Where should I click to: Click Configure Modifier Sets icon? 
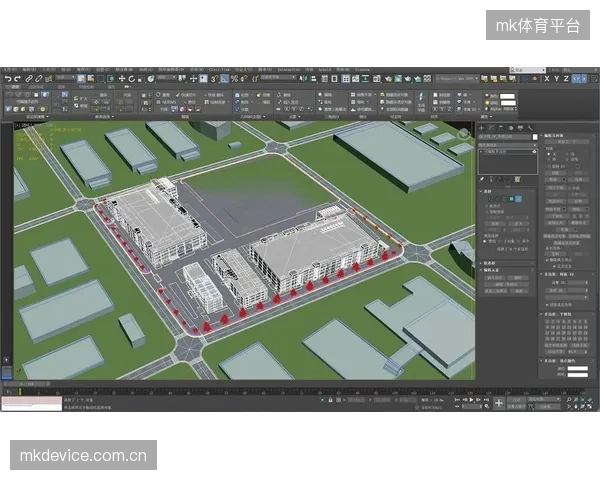pyautogui.click(x=517, y=179)
